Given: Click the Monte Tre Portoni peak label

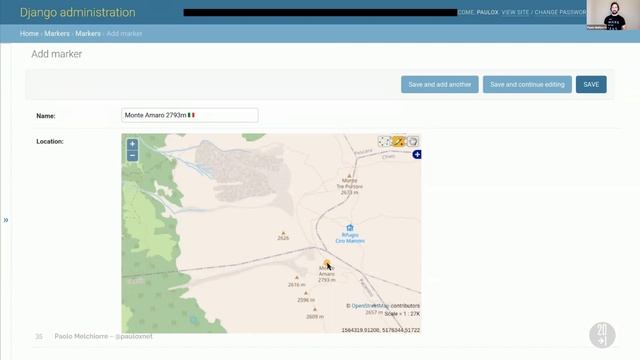Looking at the screenshot, I should coord(349,186).
